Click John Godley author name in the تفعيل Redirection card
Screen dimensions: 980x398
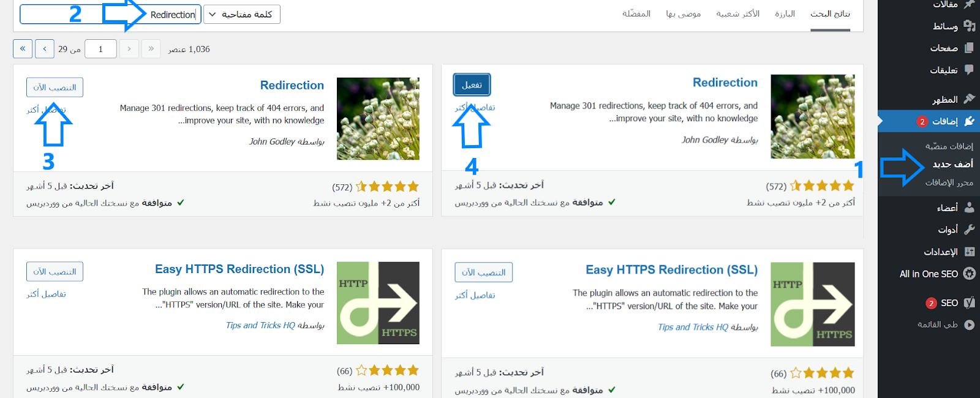pos(705,140)
